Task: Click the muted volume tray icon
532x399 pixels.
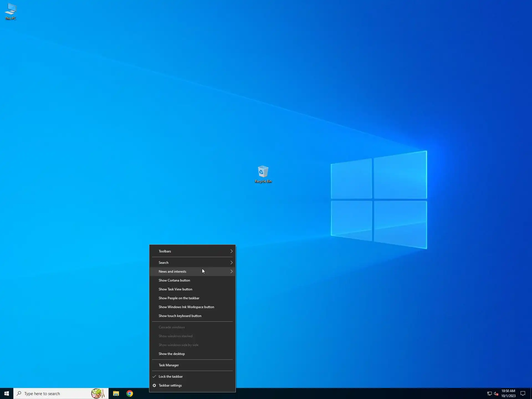Action: pos(496,393)
